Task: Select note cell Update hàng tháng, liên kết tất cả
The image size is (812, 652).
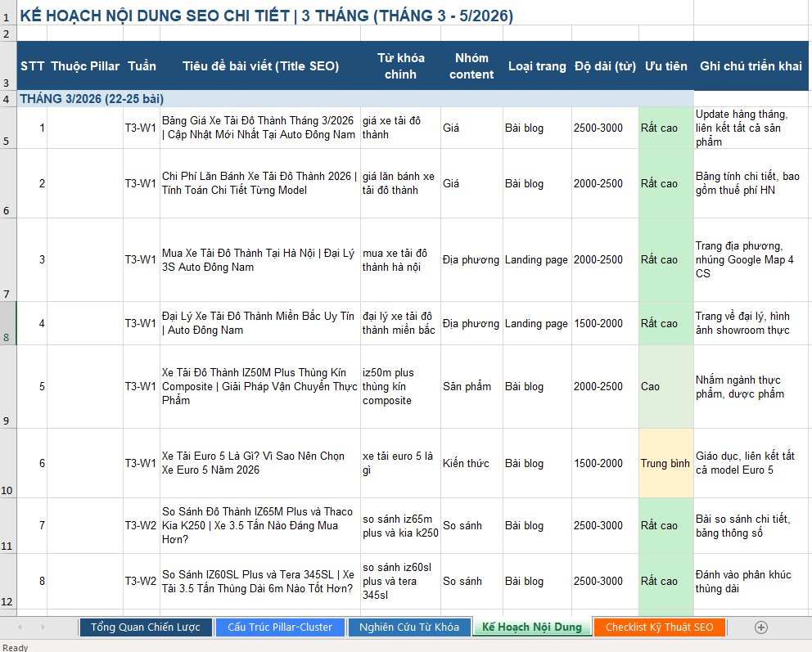Action: (x=751, y=128)
